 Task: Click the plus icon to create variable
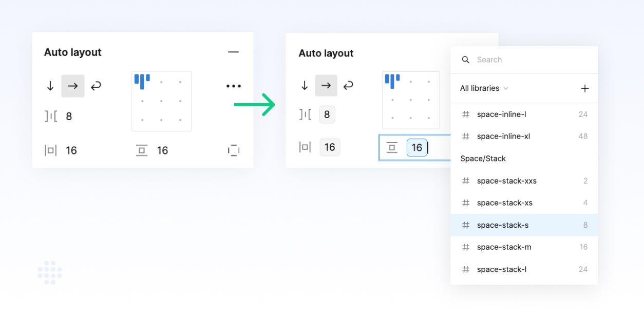(x=584, y=88)
